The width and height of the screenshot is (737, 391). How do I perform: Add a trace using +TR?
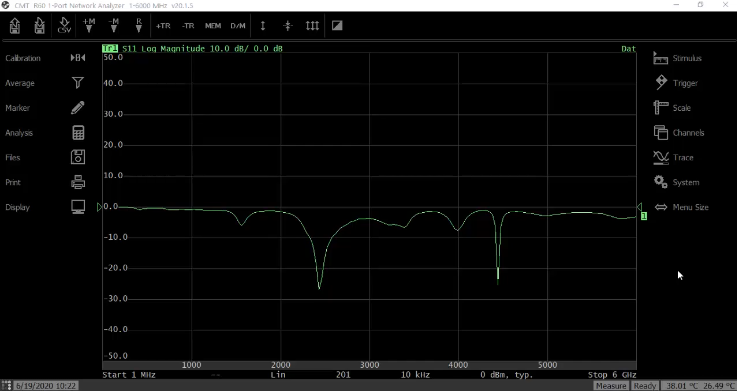(163, 26)
